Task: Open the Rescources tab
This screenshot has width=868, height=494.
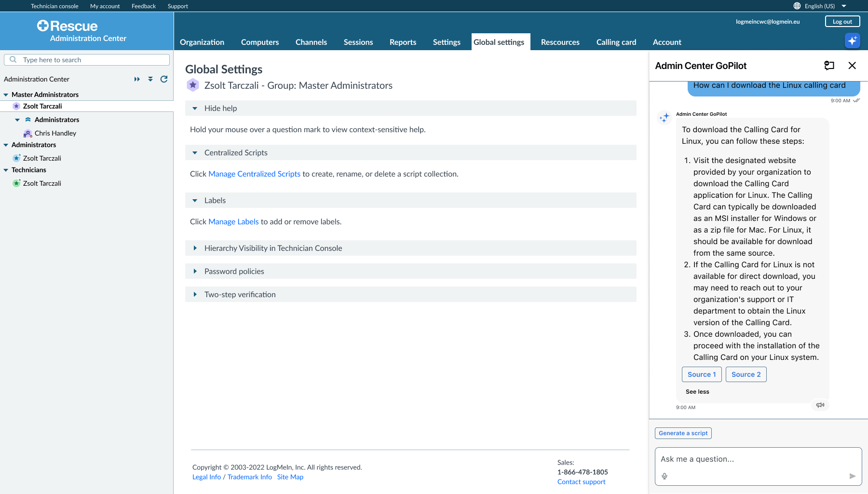Action: [560, 42]
